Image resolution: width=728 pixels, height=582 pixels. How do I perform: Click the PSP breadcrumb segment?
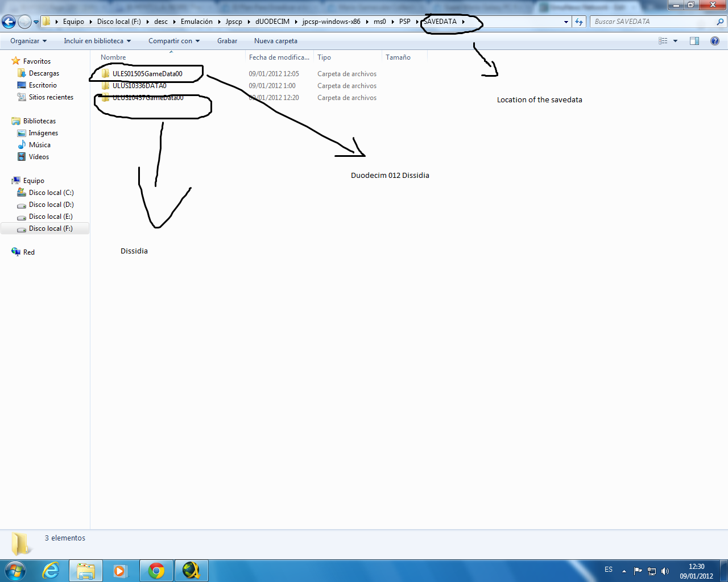point(405,22)
